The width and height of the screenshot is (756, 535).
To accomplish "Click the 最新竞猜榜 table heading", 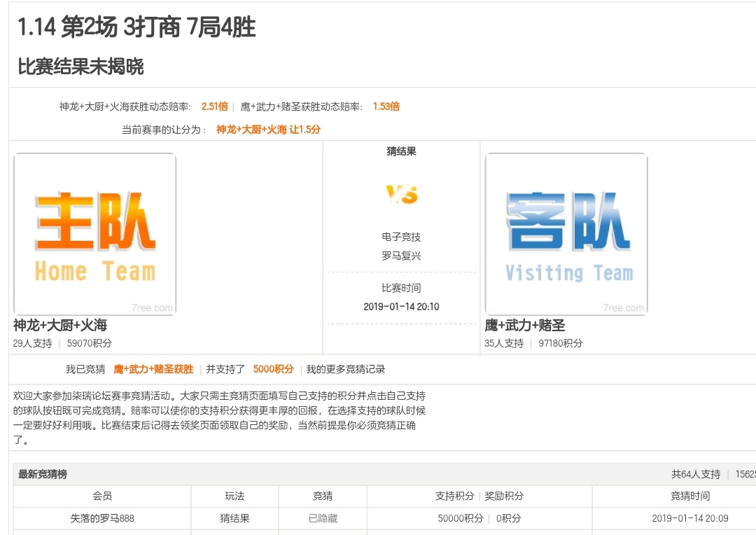I will [x=43, y=474].
